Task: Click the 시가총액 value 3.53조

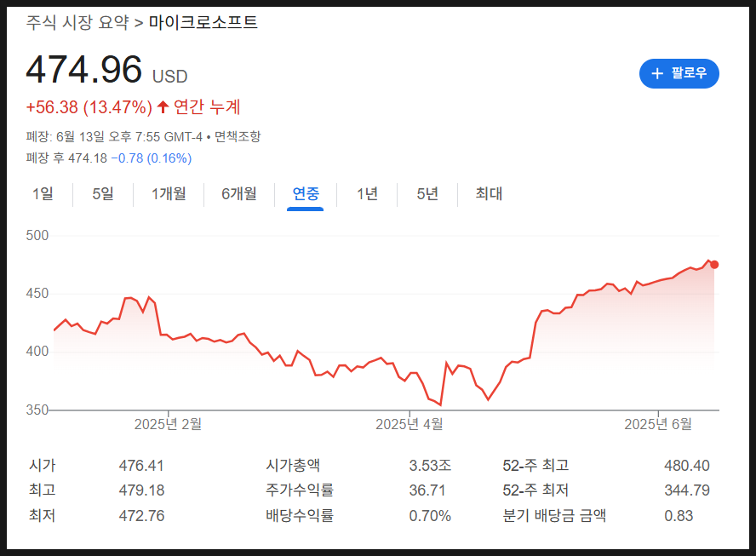Action: (430, 466)
